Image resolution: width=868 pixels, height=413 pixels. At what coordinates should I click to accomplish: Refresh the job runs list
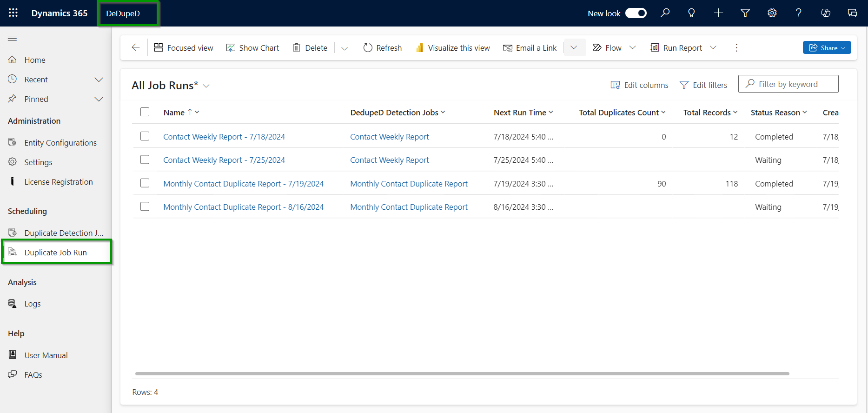point(383,47)
